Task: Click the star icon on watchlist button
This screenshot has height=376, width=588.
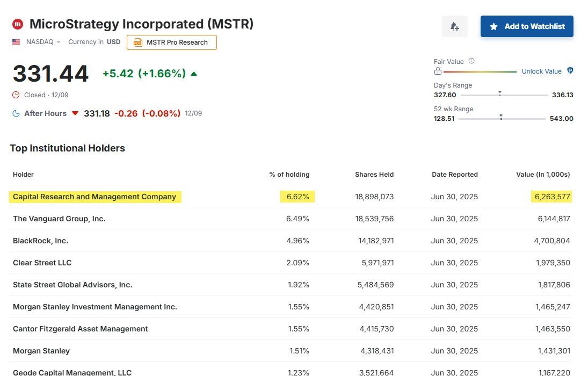Action: point(494,27)
